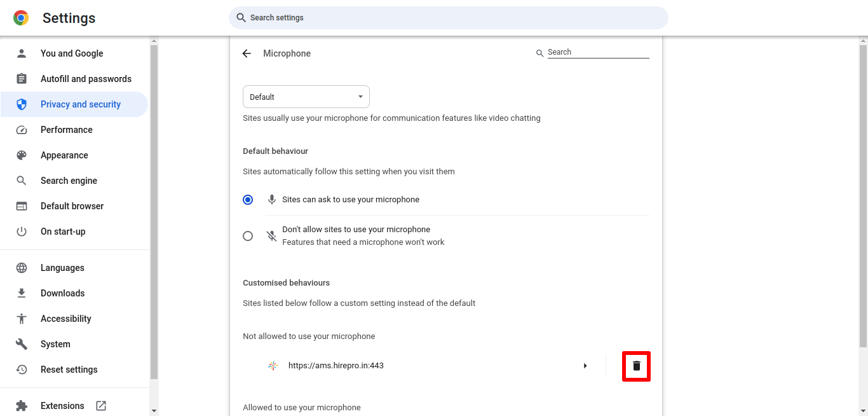Open Downloads settings section
This screenshot has height=416, width=868.
[74, 293]
